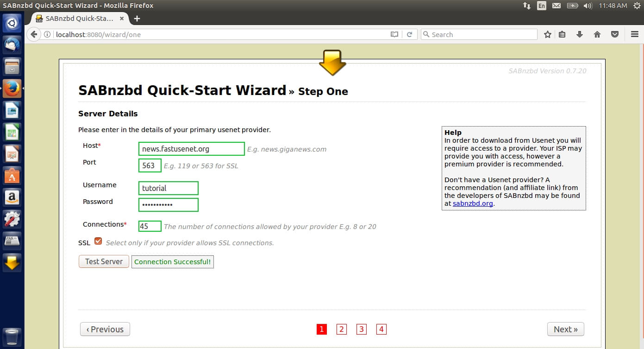The height and width of the screenshot is (349, 644).
Task: Go to Firefox home page icon
Action: 597,34
